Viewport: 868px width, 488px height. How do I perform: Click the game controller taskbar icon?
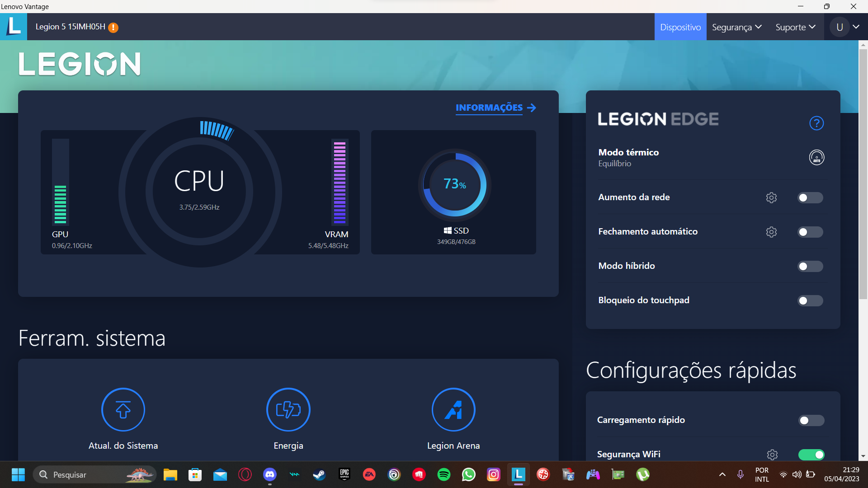[593, 474]
